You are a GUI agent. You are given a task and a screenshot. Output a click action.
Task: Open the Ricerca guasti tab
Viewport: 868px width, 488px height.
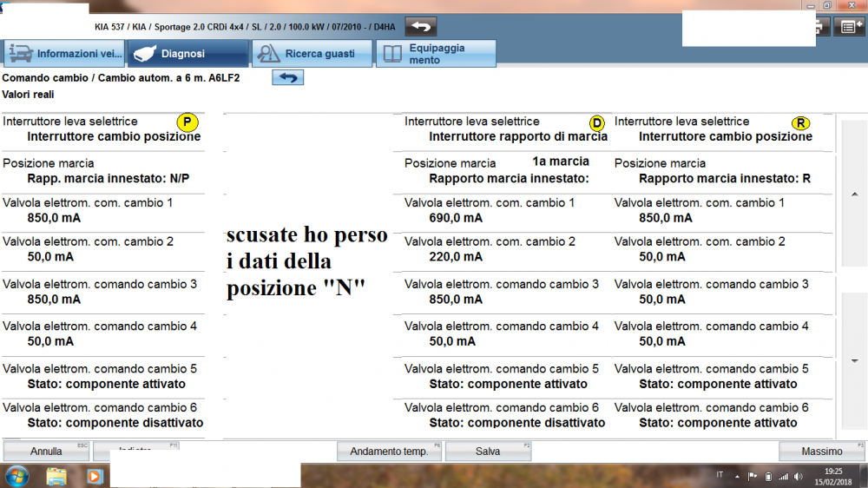coord(312,54)
